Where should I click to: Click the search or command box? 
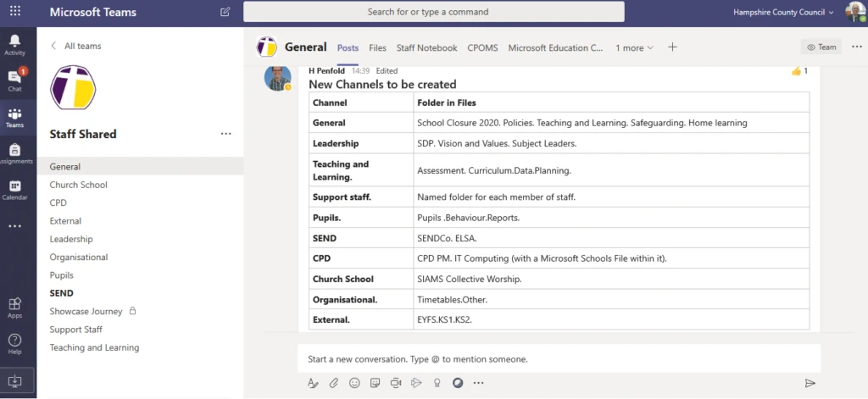pyautogui.click(x=433, y=12)
